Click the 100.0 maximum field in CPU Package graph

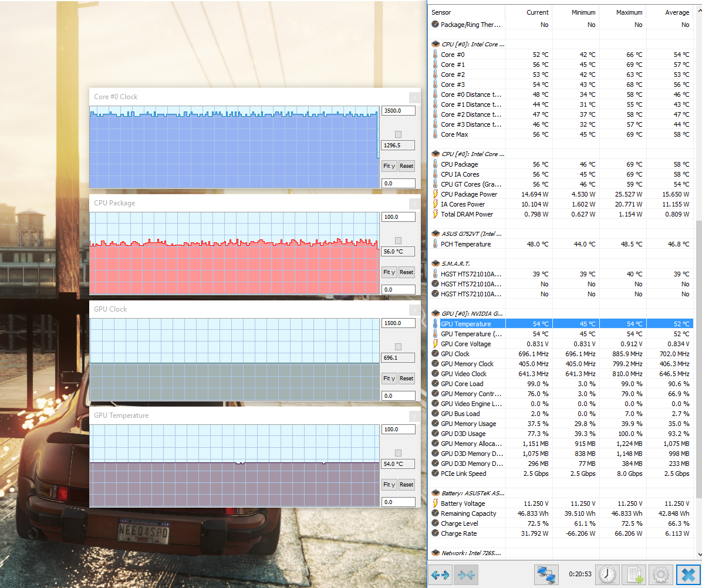pyautogui.click(x=398, y=217)
